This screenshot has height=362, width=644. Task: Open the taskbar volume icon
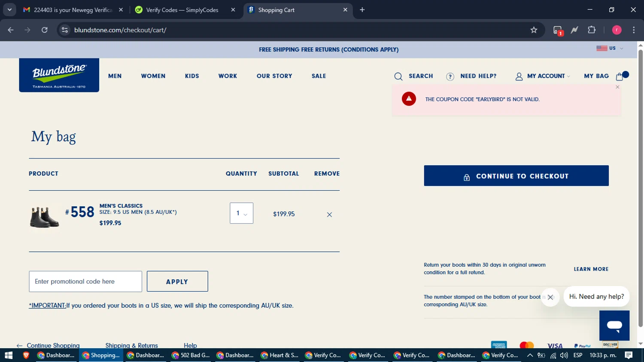point(564,355)
